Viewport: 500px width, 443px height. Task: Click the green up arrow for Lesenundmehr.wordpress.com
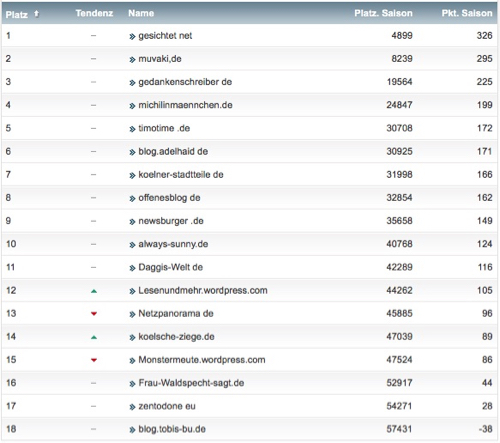coord(94,291)
